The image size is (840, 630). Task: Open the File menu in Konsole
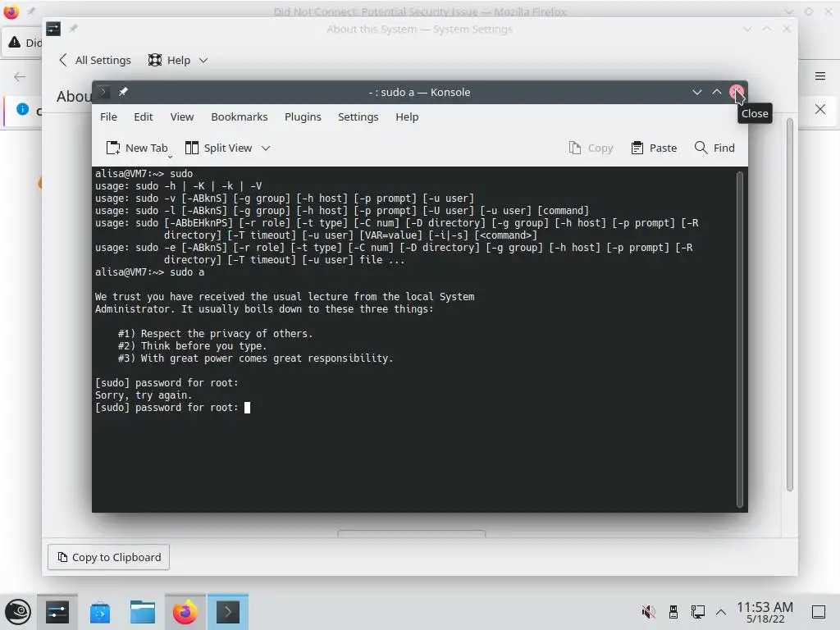108,116
